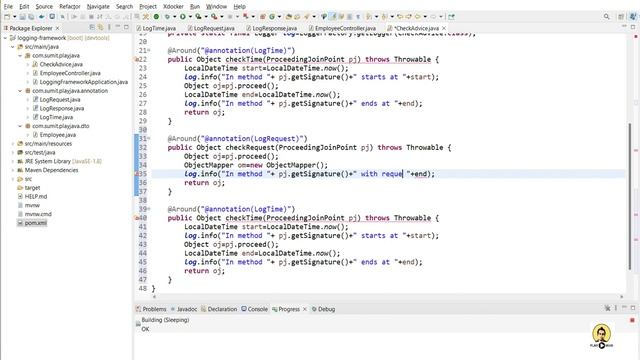Click the Coverage launch toolbar icon
The width and height of the screenshot is (640, 360).
pos(198,17)
